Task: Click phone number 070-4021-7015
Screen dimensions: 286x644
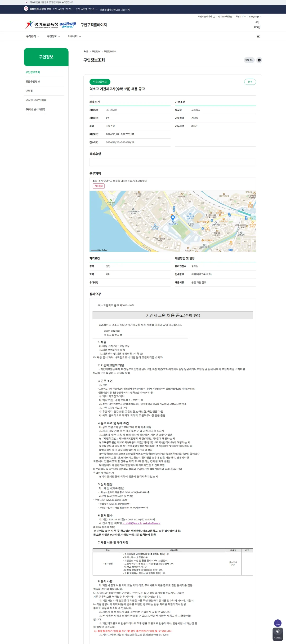Action: (x=85, y=9)
